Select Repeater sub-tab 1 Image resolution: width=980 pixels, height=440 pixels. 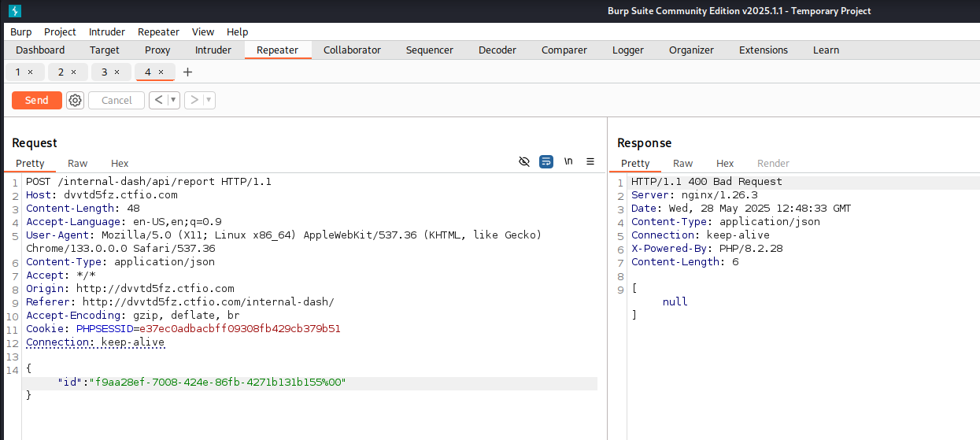click(19, 72)
